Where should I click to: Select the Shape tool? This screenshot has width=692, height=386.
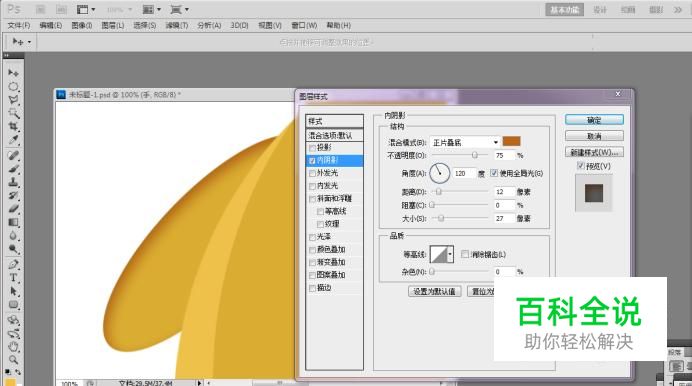[13, 304]
